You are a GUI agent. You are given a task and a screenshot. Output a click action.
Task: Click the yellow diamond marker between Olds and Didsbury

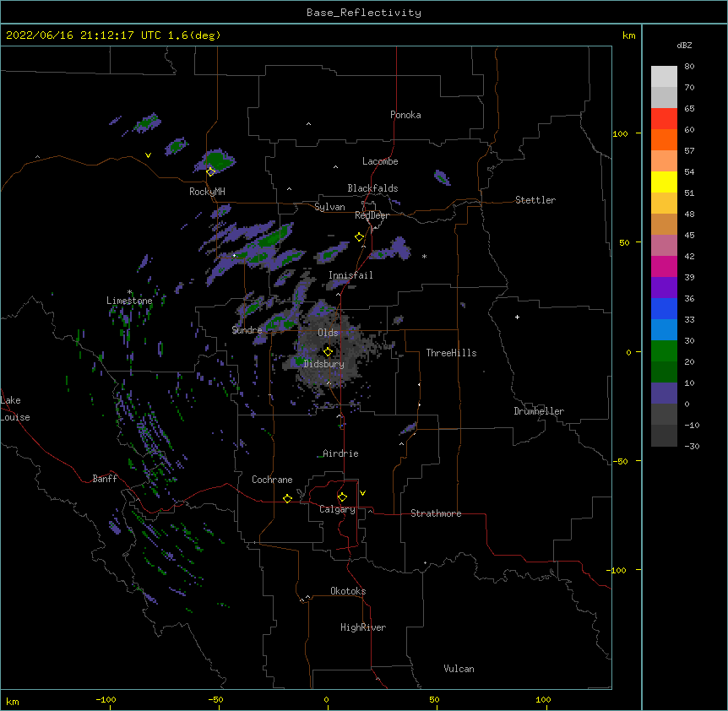click(328, 351)
